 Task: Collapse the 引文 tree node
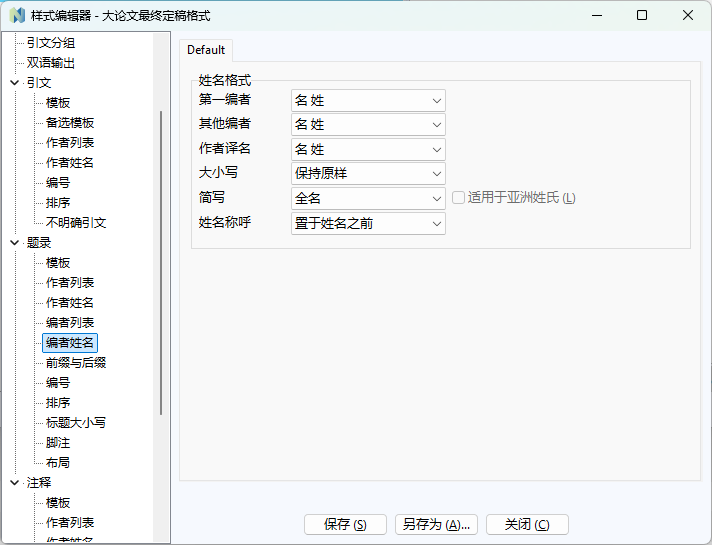coord(15,83)
